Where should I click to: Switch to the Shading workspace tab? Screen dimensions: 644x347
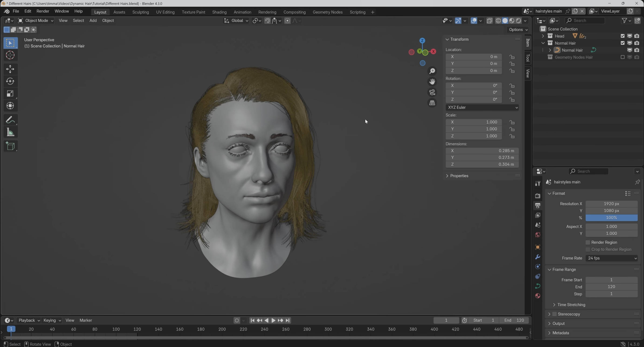(x=219, y=12)
